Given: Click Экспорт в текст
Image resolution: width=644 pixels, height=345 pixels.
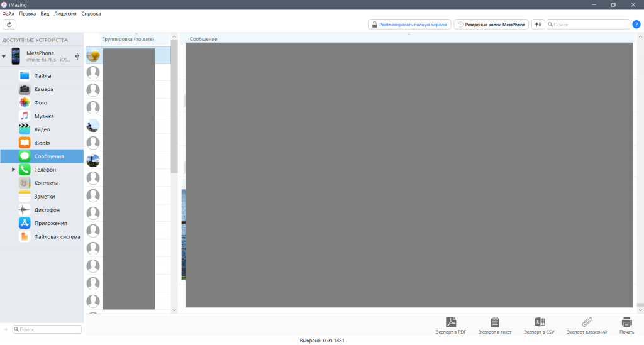Looking at the screenshot, I should pyautogui.click(x=494, y=326).
